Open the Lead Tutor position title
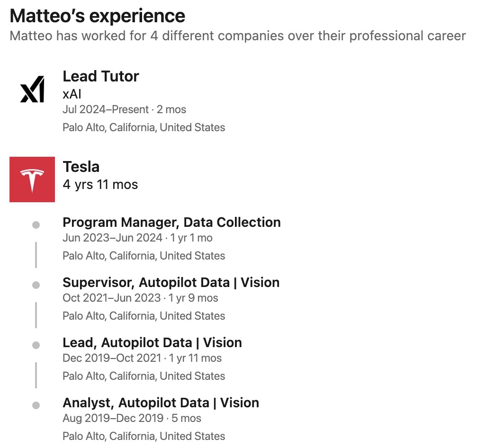This screenshot has height=448, width=485. tap(101, 76)
